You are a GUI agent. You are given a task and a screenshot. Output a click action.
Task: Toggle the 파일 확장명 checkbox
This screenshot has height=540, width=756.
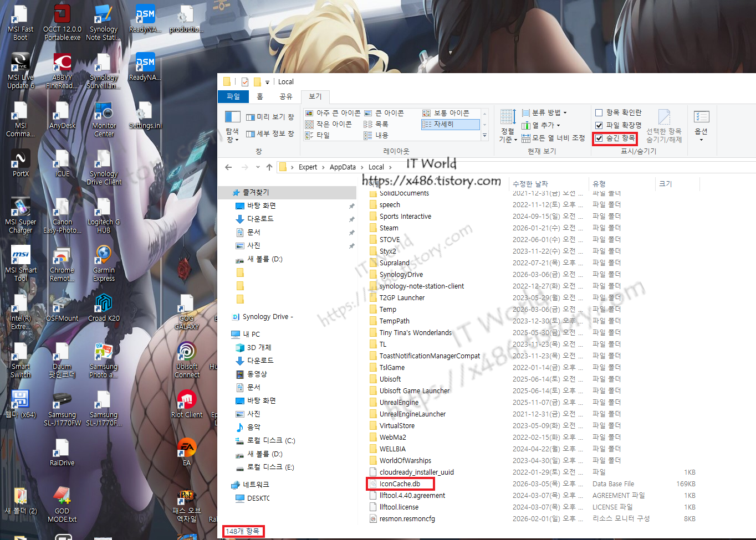pos(599,125)
